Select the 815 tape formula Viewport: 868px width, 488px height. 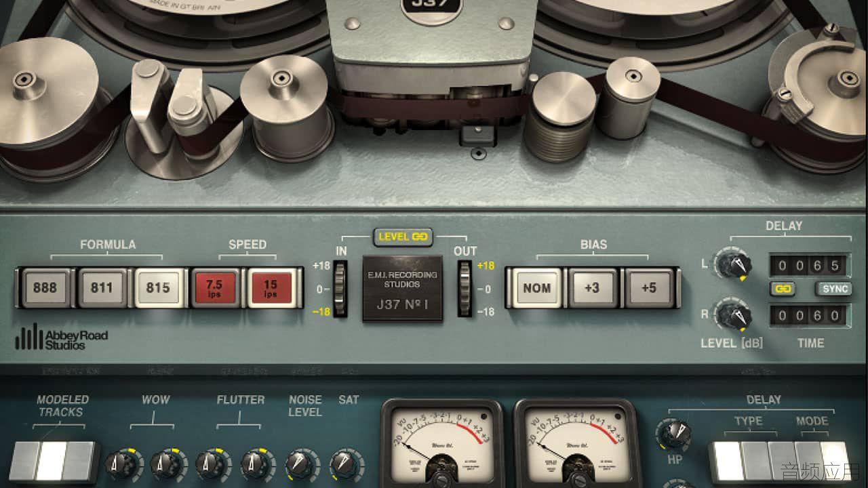point(158,287)
